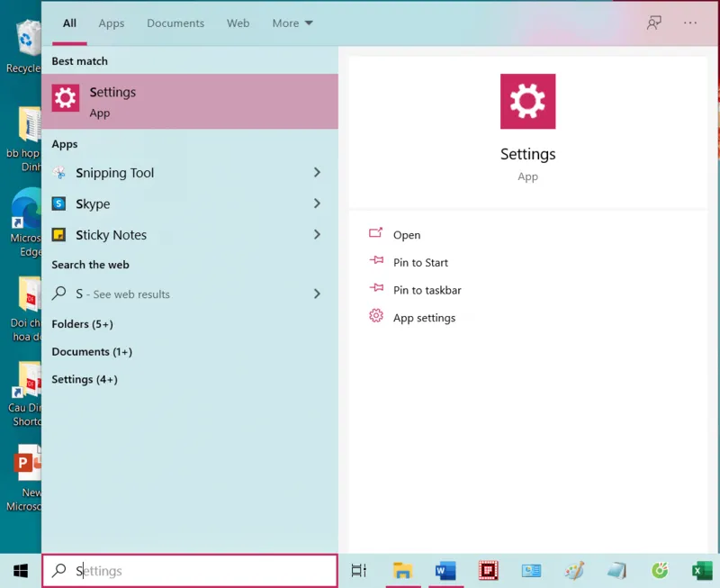This screenshot has width=720, height=588.
Task: Click the Skype result text
Action: (x=93, y=204)
